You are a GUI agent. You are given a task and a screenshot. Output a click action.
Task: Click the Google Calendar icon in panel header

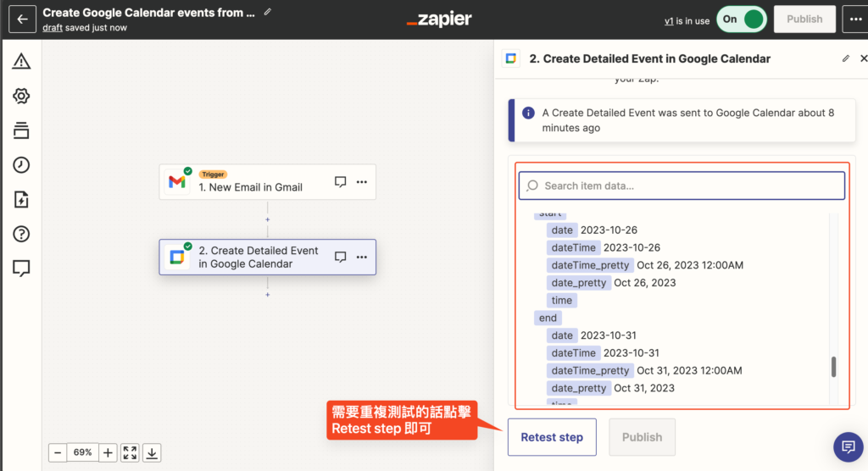511,58
